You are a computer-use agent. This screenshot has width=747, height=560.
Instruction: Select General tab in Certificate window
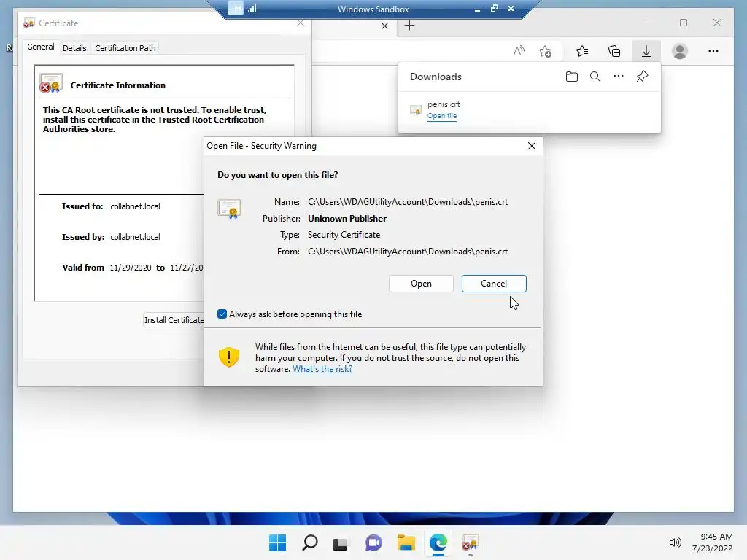coord(41,47)
